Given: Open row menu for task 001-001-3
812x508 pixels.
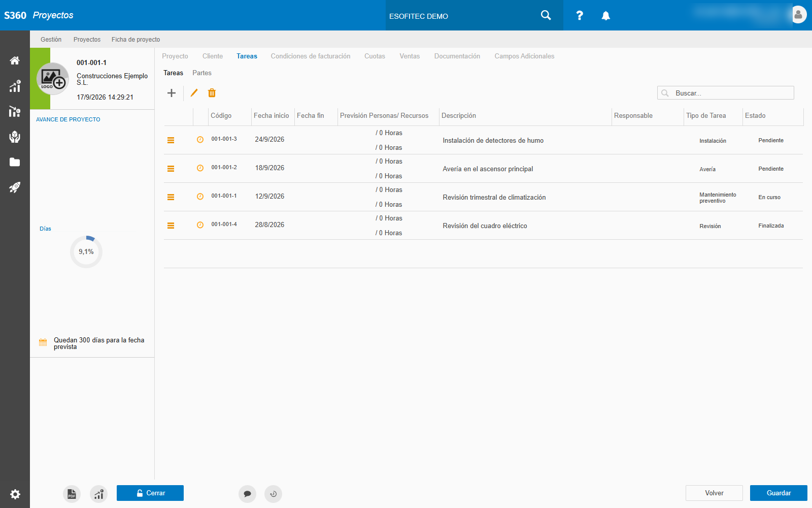Looking at the screenshot, I should [171, 140].
